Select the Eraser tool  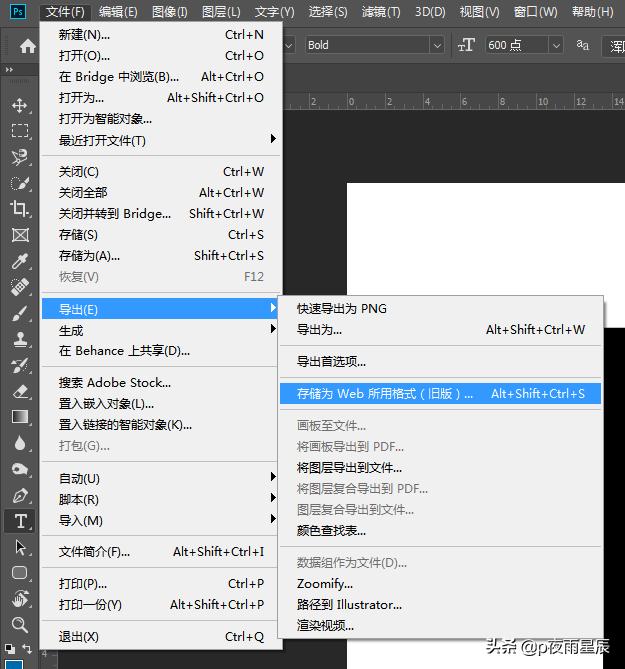click(x=20, y=391)
